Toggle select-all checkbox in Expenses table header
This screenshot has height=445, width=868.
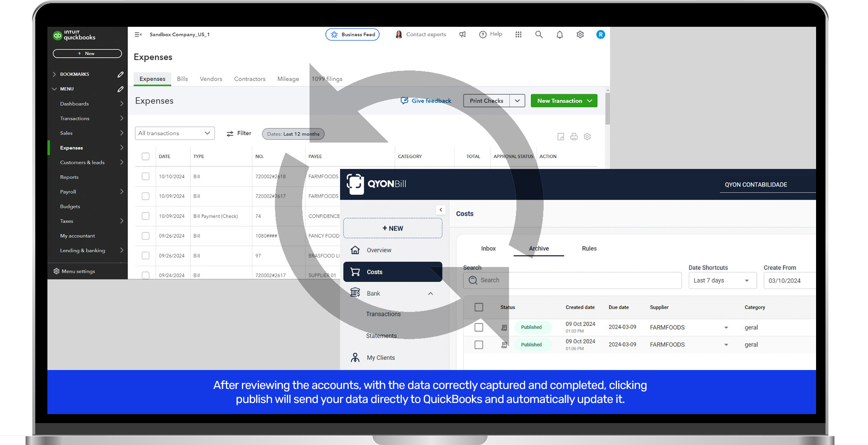[x=145, y=157]
